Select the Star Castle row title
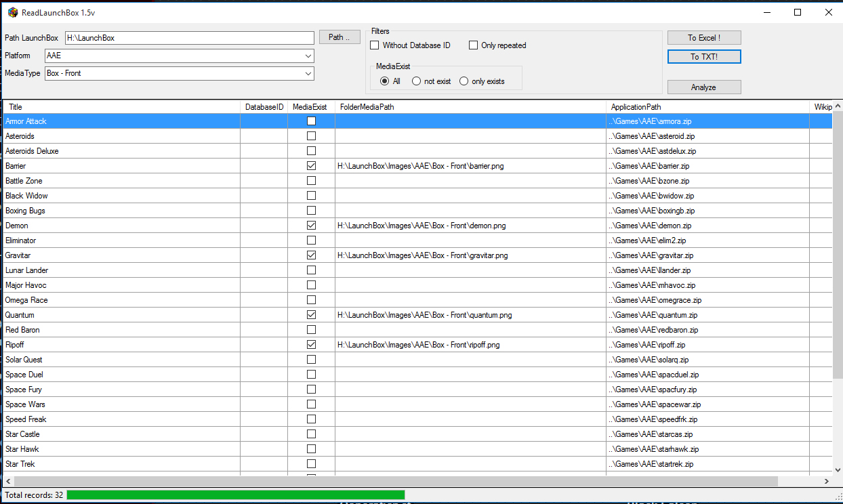This screenshot has height=504, width=843. point(22,434)
